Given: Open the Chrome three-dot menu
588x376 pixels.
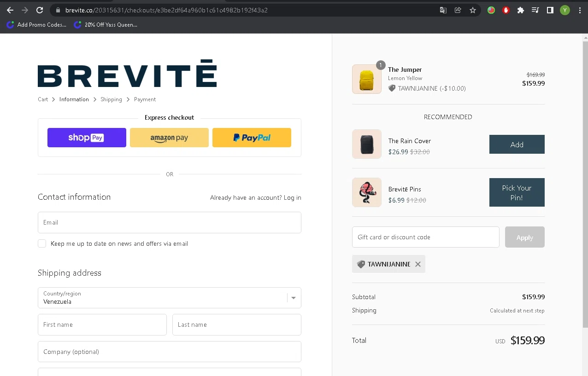Looking at the screenshot, I should coord(580,10).
